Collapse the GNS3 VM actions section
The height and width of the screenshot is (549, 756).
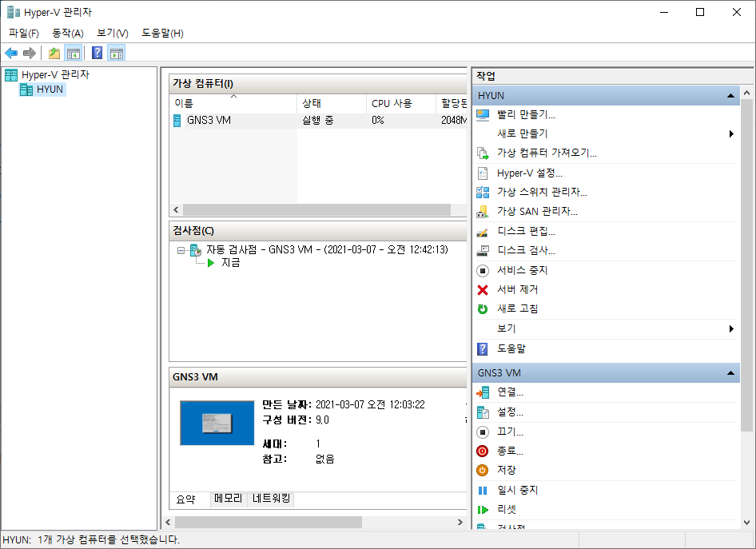pos(731,373)
